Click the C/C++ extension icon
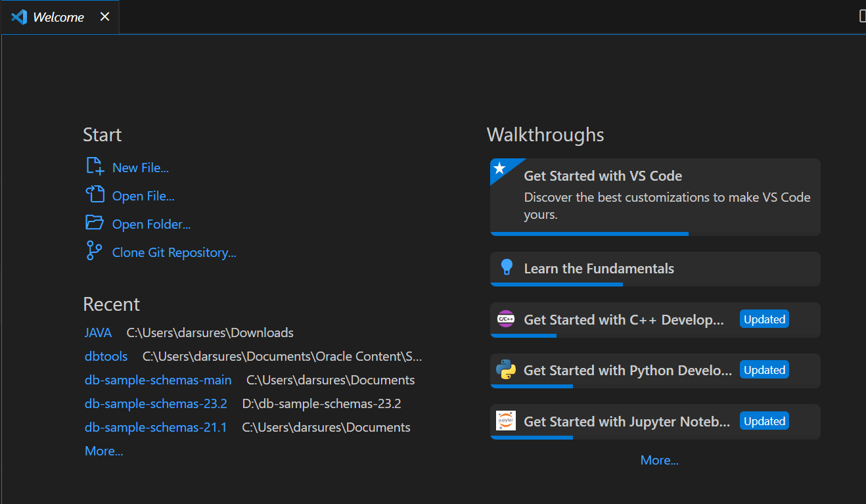 (506, 319)
